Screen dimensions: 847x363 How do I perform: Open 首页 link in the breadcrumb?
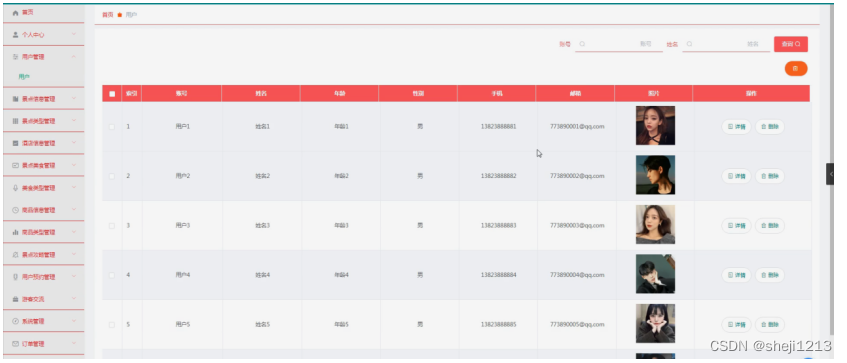point(107,15)
